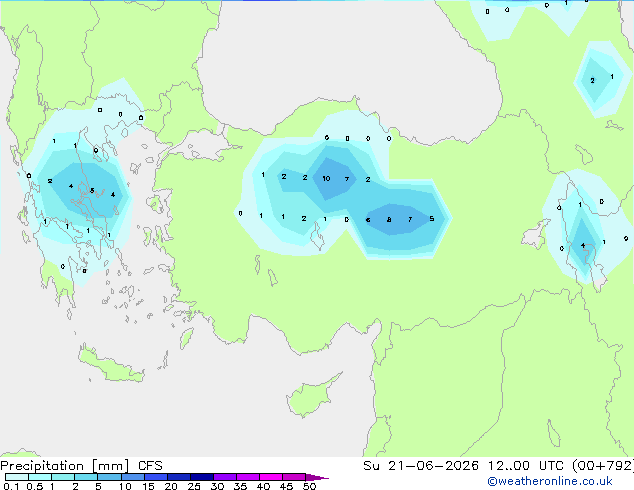Click the '8' precipitation value on the map
The height and width of the screenshot is (490, 634).
click(389, 220)
